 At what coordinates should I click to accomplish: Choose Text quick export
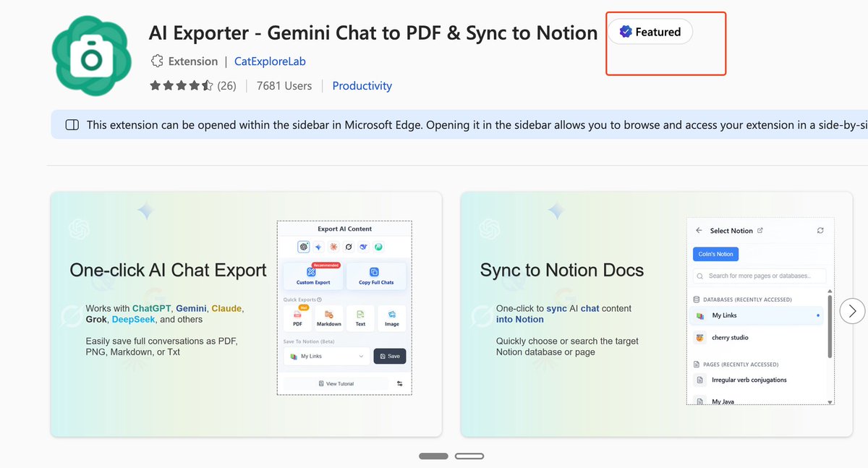(360, 318)
